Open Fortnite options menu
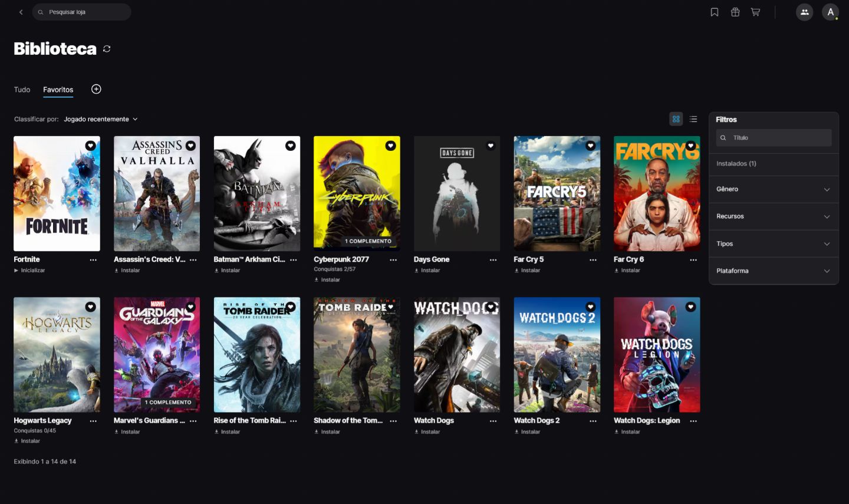Viewport: 849px width, 504px height. coord(93,260)
